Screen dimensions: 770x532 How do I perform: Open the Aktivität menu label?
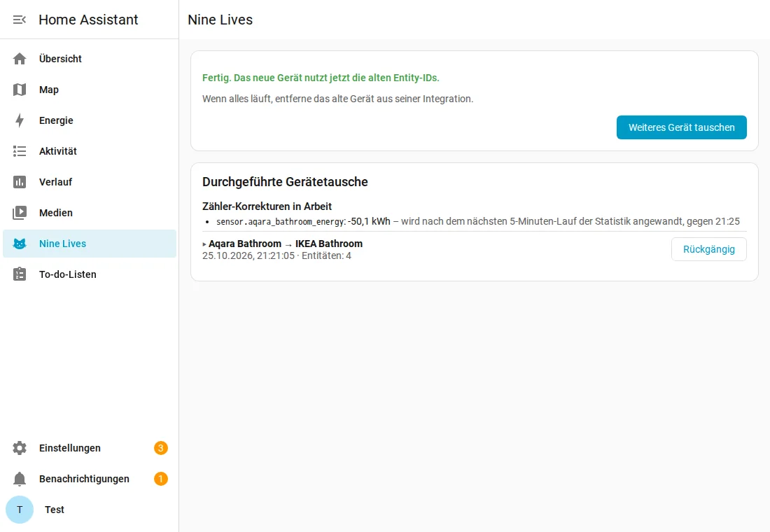58,151
